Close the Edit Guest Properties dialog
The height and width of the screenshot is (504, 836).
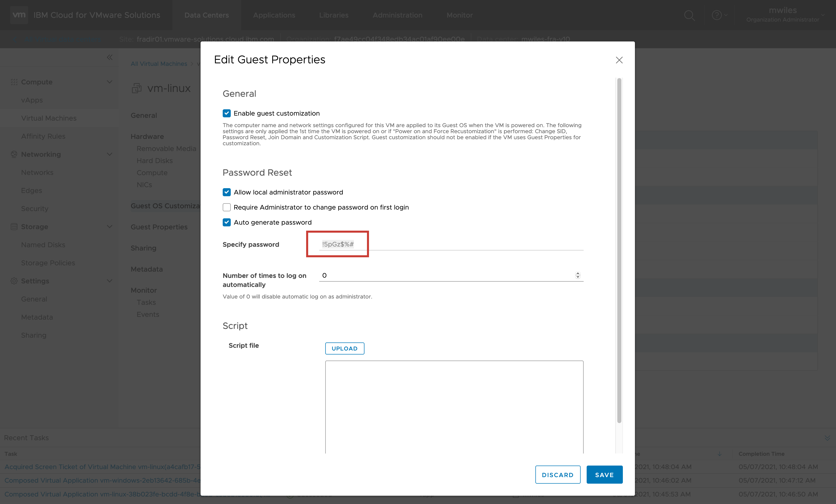(619, 60)
